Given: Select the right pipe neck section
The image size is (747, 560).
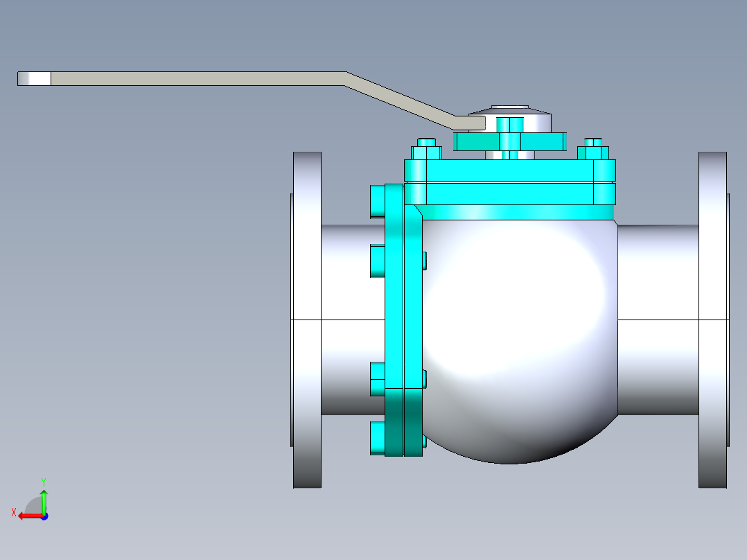Looking at the screenshot, I should point(658,320).
